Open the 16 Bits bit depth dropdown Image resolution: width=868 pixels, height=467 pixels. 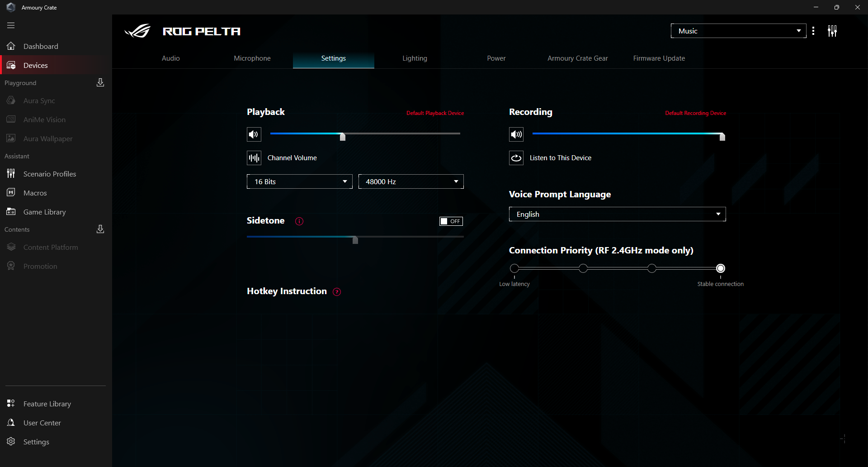tap(300, 181)
